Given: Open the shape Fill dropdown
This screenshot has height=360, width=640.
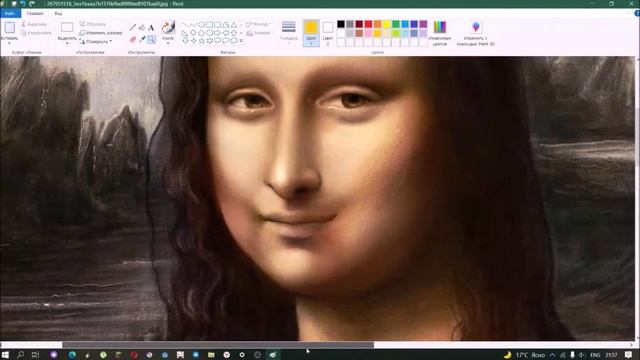Looking at the screenshot, I should pos(260,33).
